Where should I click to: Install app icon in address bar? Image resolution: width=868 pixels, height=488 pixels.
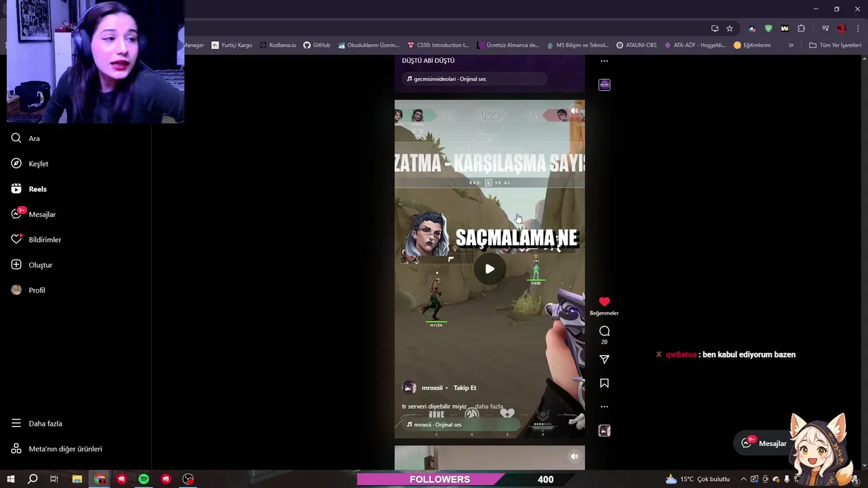tap(715, 28)
